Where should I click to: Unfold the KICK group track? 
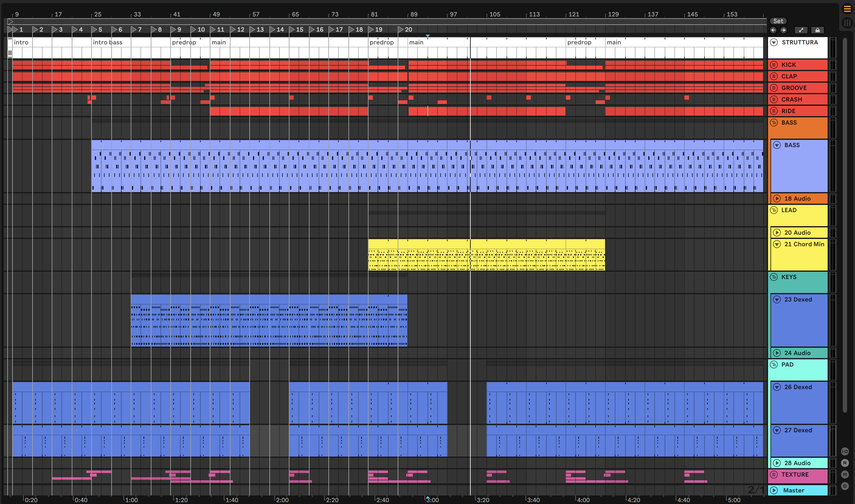pyautogui.click(x=774, y=65)
